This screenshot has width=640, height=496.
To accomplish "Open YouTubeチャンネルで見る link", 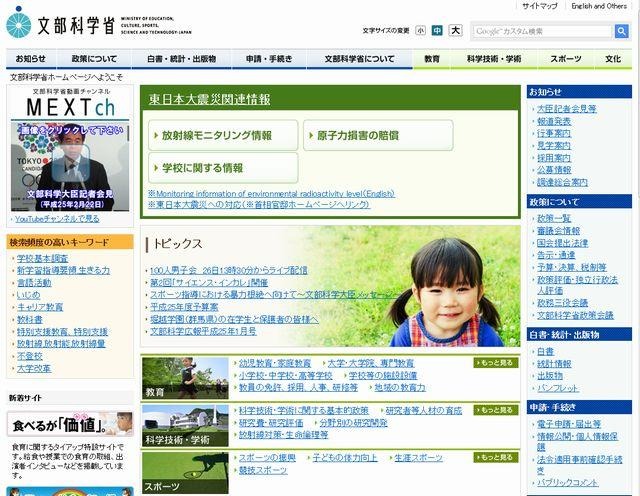I will click(57, 219).
